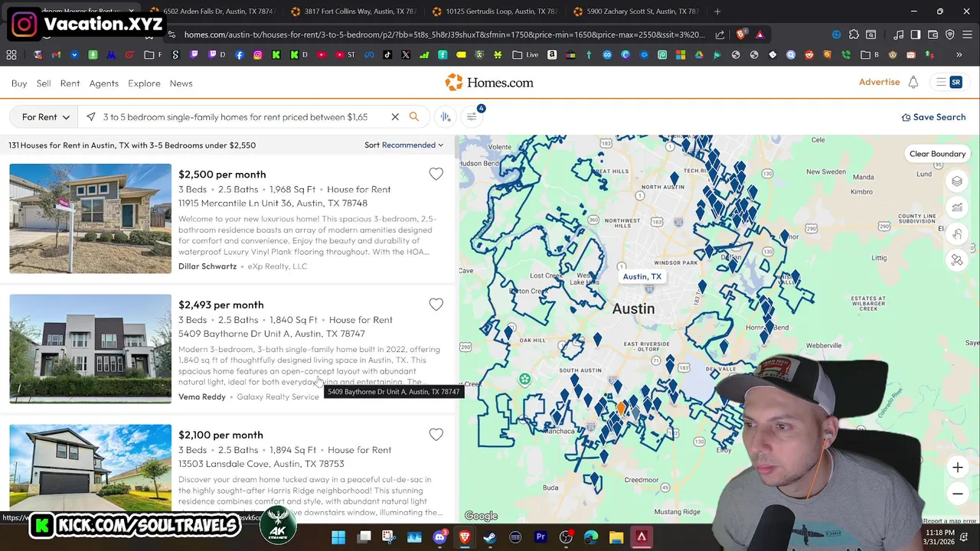Viewport: 980px width, 551px height.
Task: Click the share page icon in the address bar
Action: click(720, 34)
